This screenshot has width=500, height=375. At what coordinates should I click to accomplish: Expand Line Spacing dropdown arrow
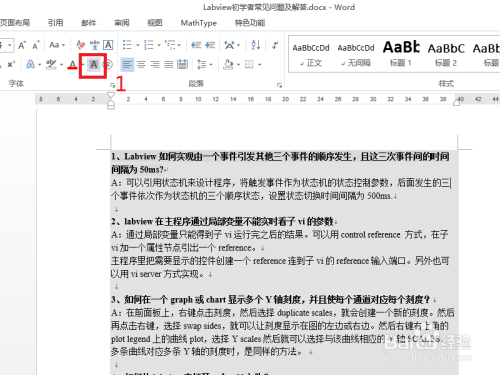[x=211, y=65]
